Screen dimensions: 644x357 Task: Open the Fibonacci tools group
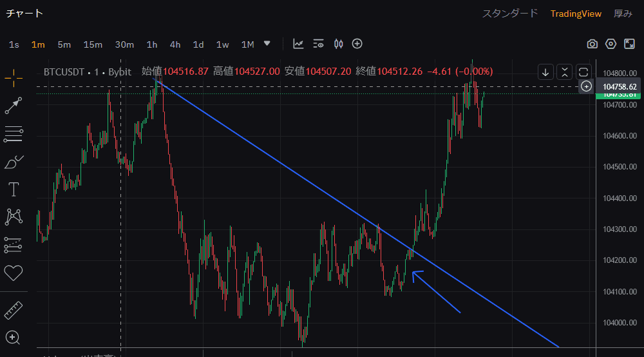(14, 134)
